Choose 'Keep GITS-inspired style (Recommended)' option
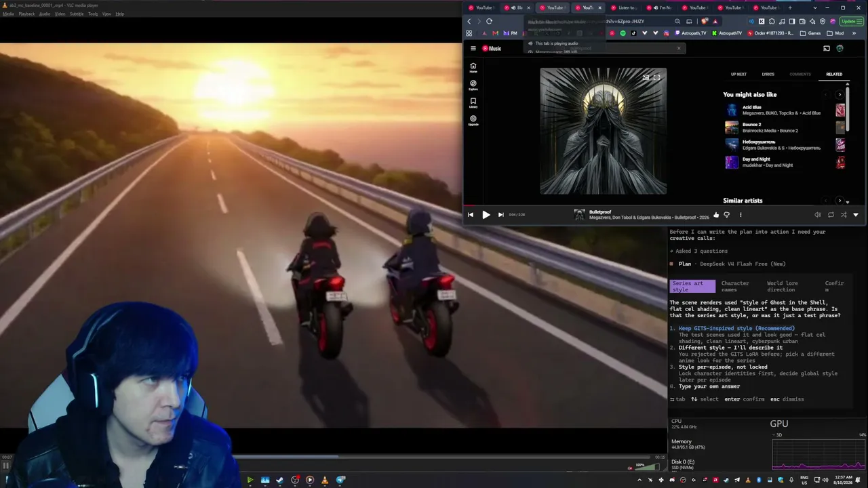 click(736, 328)
